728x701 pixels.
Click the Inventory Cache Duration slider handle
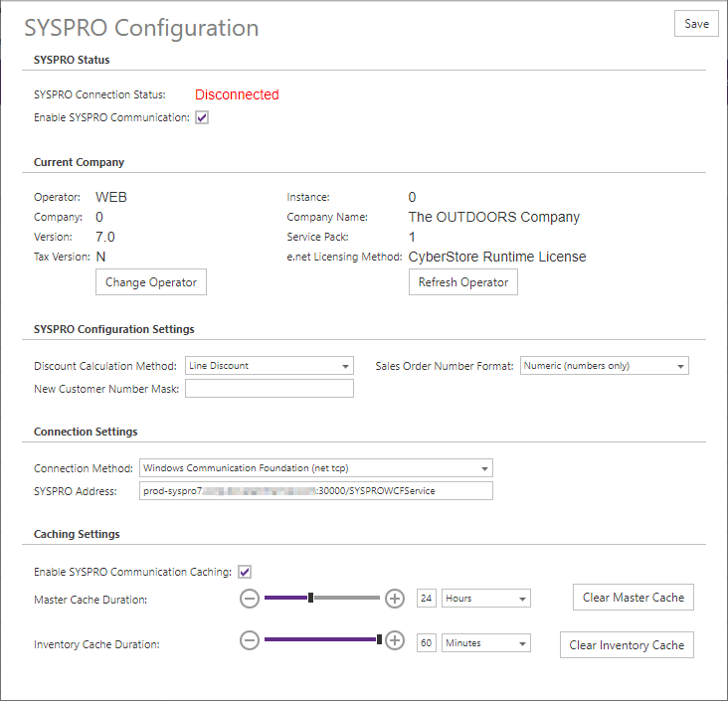coord(379,639)
